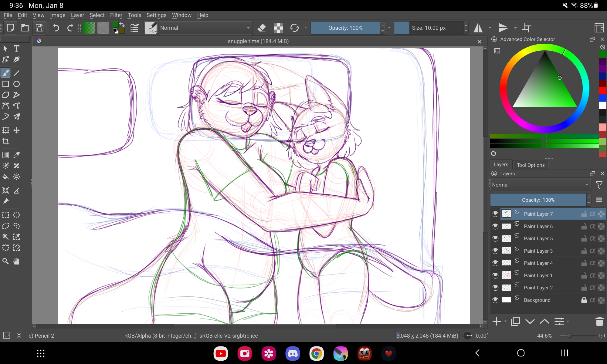This screenshot has width=607, height=364.
Task: Select the Crop tool
Action: coord(5,141)
